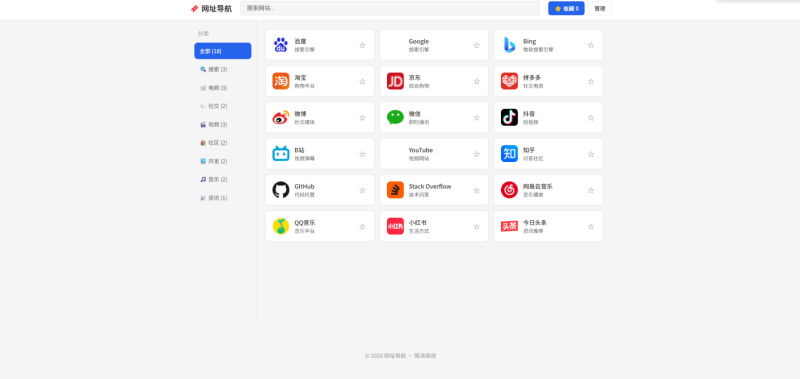
Task: Click the 视频弹幕 description under B站
Action: tap(305, 158)
